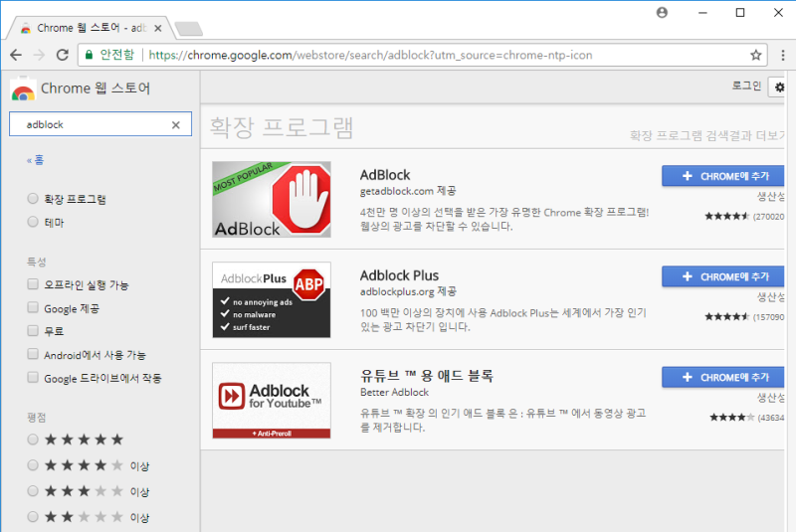Image resolution: width=796 pixels, height=532 pixels.
Task: Open the web store settings gear
Action: (779, 88)
